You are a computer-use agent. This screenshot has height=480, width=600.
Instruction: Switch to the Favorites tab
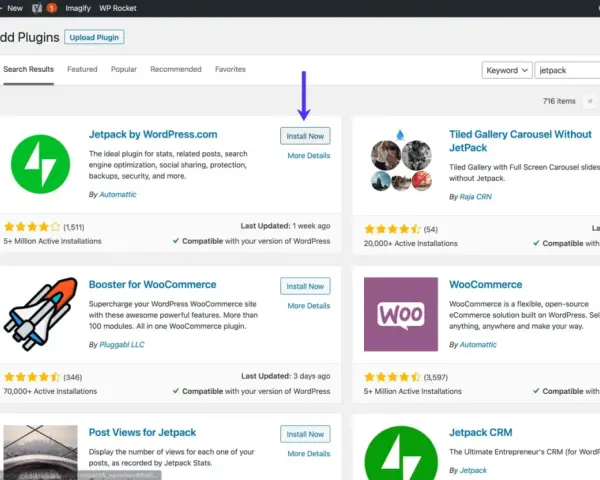(230, 69)
